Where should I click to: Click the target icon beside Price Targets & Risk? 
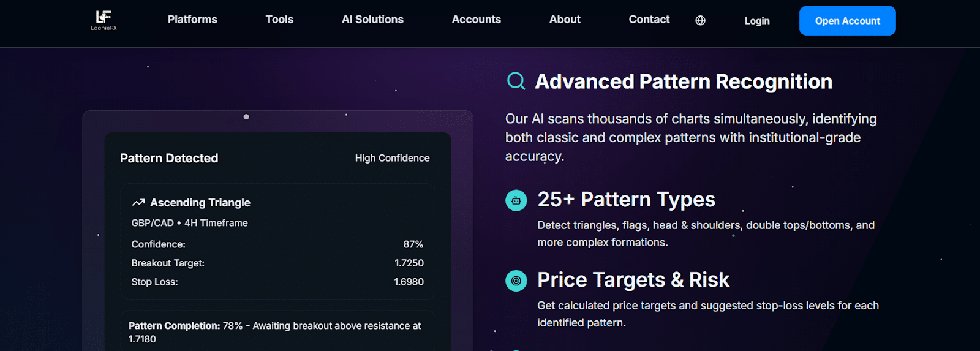tap(516, 281)
